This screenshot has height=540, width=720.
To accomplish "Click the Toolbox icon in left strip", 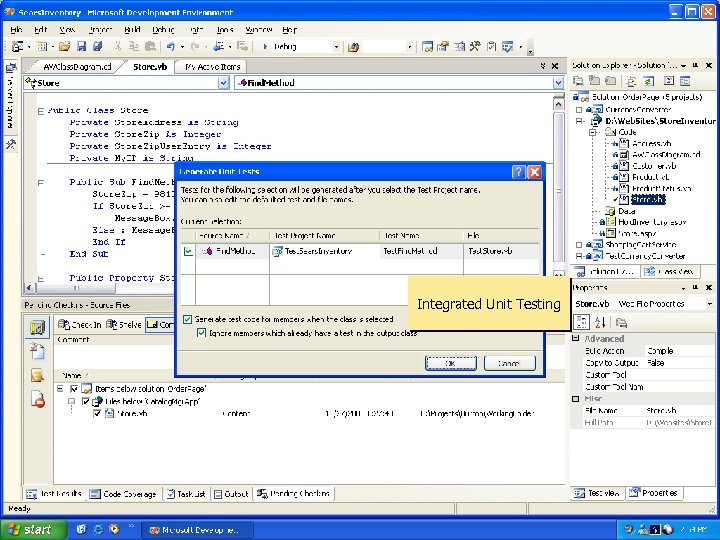I will coord(11,145).
